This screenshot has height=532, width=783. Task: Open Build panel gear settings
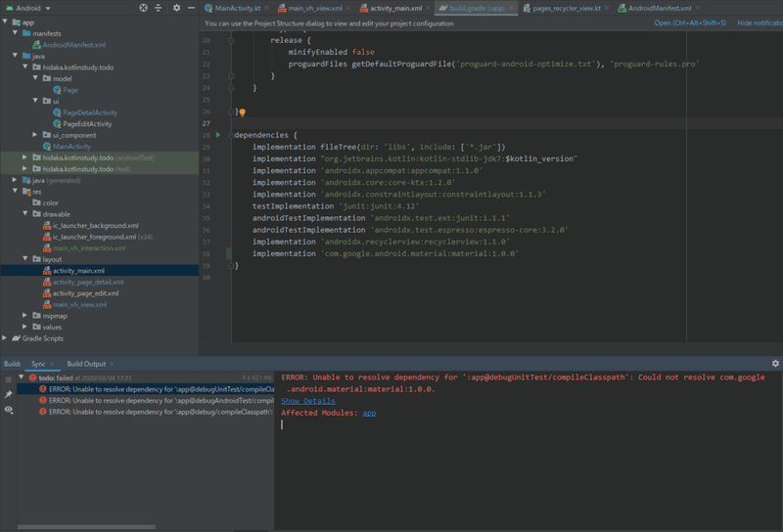[x=775, y=364]
